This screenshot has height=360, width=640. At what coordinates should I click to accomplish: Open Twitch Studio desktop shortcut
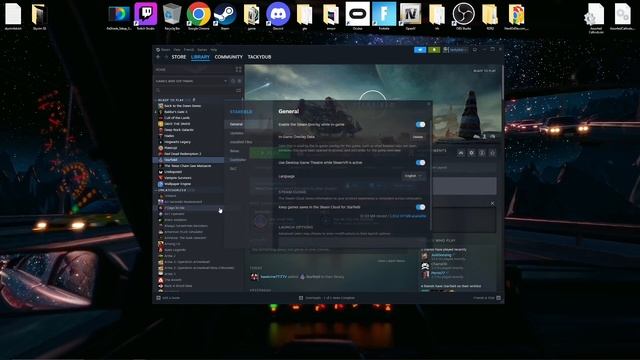(x=146, y=16)
